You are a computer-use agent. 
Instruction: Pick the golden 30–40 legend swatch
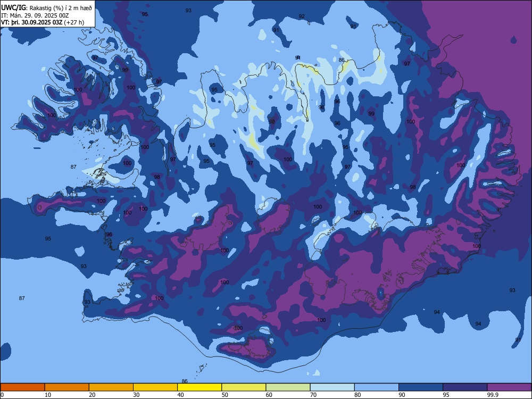tap(155, 387)
